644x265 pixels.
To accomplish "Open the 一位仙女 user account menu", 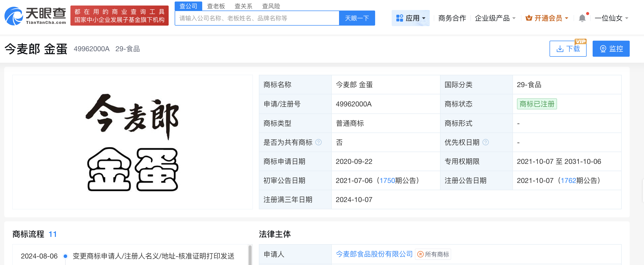I will click(x=611, y=18).
